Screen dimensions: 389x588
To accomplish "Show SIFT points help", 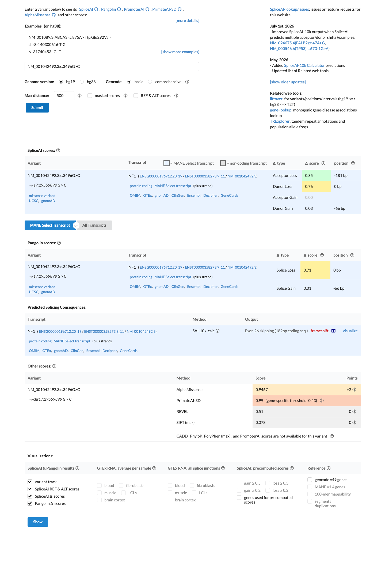I will pos(354,423).
